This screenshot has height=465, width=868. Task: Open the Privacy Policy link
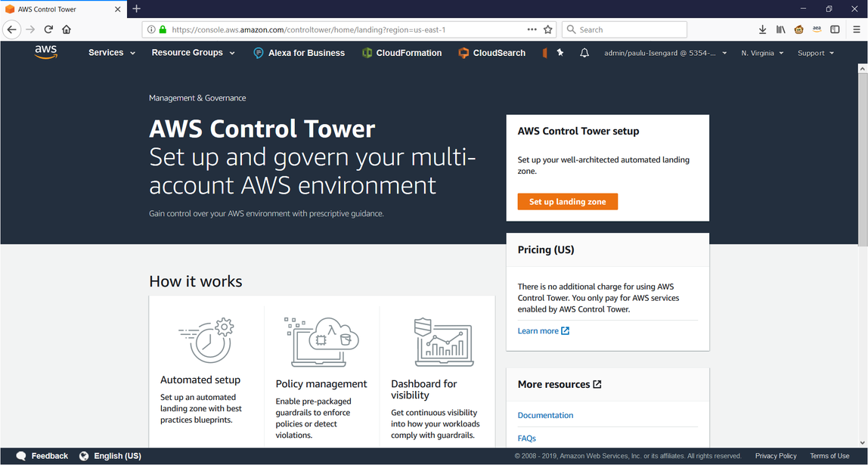click(776, 456)
